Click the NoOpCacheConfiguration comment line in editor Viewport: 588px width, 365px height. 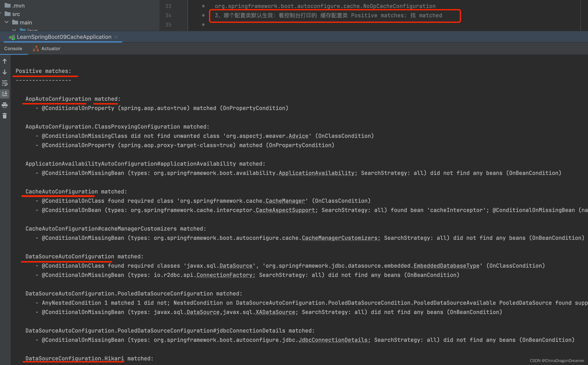click(x=325, y=6)
